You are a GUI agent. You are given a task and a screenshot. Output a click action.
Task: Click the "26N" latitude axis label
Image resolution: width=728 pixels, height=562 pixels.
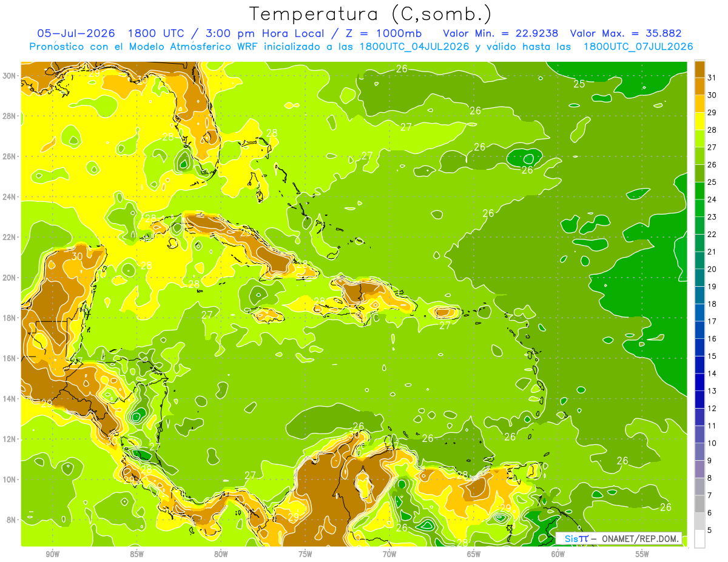pyautogui.click(x=10, y=156)
